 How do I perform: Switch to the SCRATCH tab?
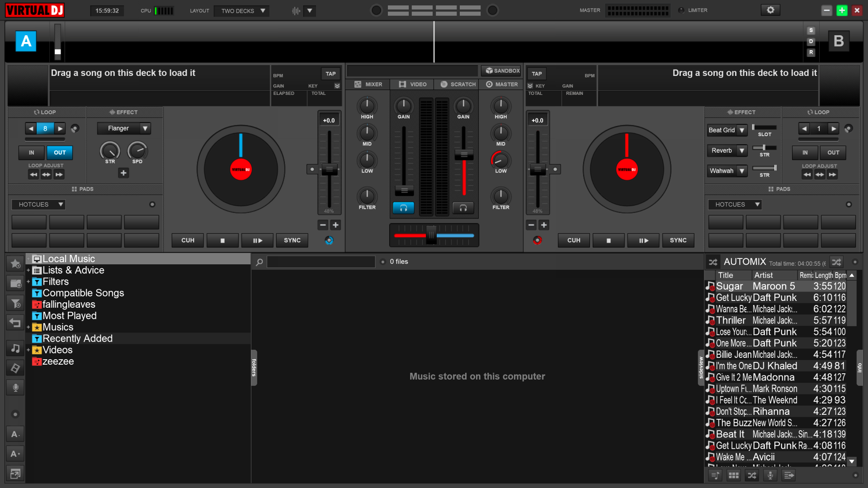point(457,84)
